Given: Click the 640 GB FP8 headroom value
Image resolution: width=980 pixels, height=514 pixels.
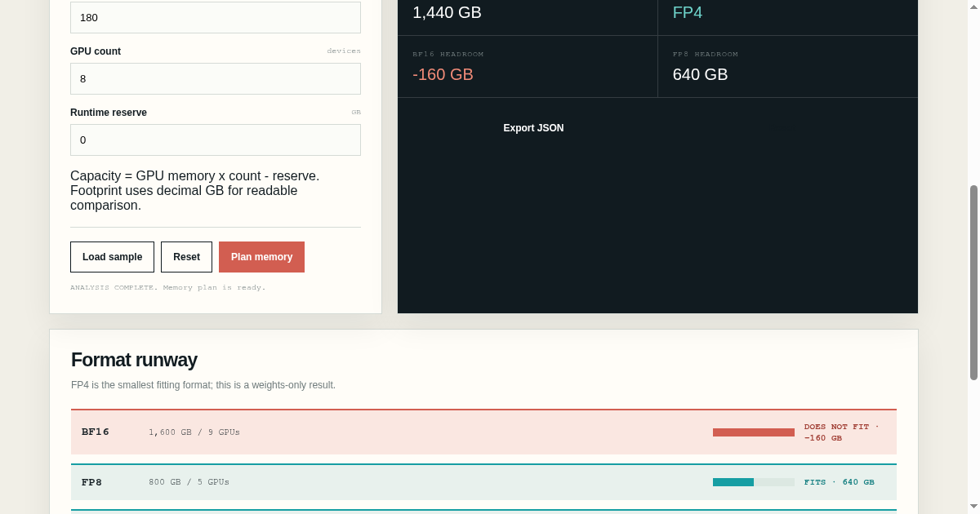Looking at the screenshot, I should click(x=700, y=74).
